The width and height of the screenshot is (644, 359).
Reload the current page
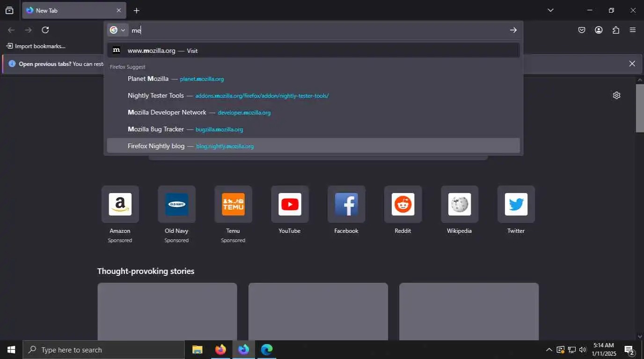(x=45, y=30)
